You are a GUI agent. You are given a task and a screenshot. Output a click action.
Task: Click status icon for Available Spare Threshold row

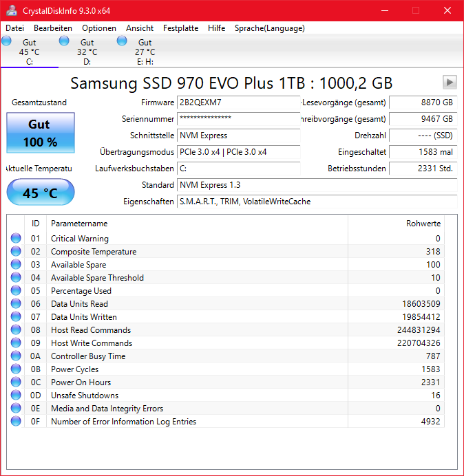coord(16,277)
